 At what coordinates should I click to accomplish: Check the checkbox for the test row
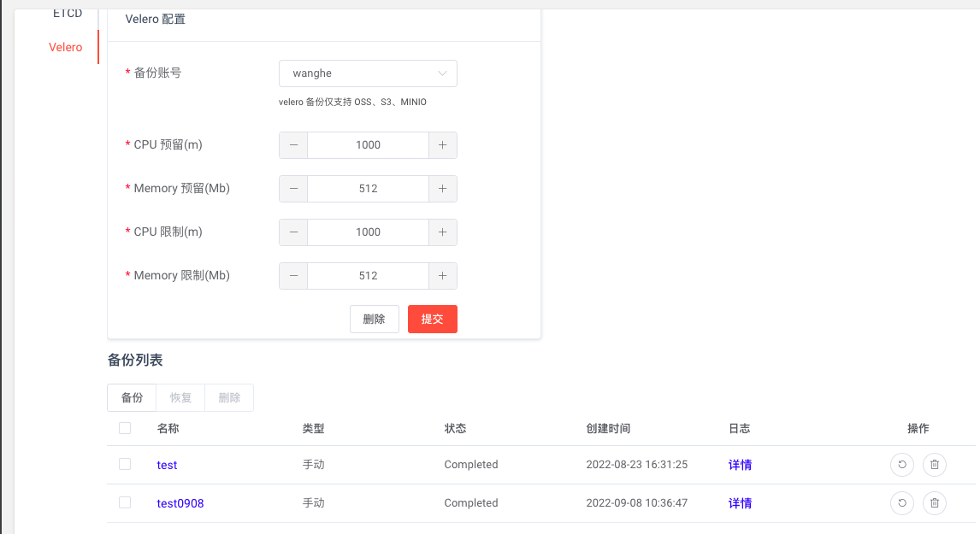(125, 464)
